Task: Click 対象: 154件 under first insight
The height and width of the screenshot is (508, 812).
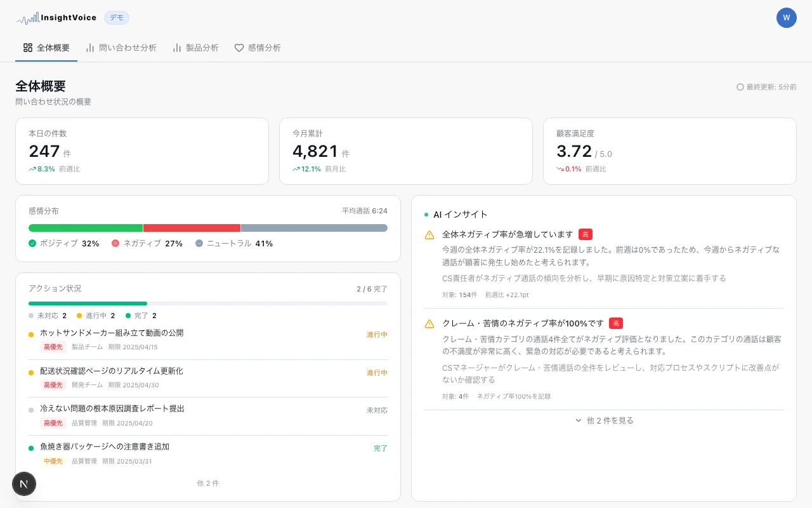Action: coord(460,295)
